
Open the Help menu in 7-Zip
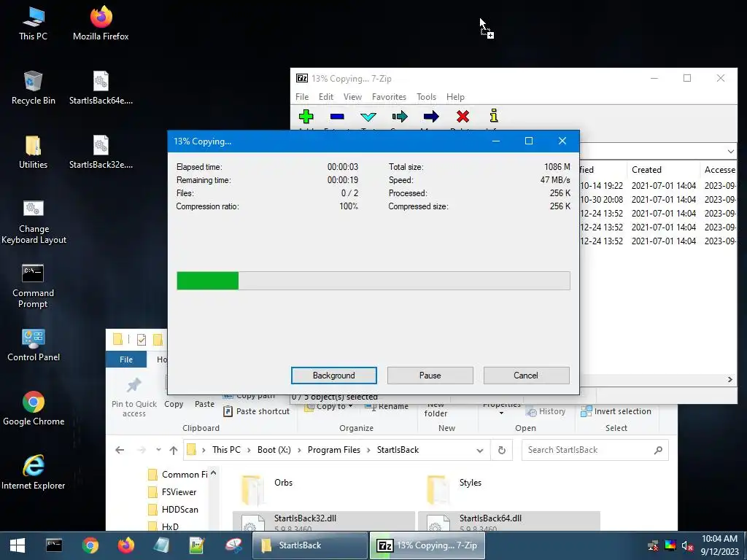pyautogui.click(x=455, y=97)
